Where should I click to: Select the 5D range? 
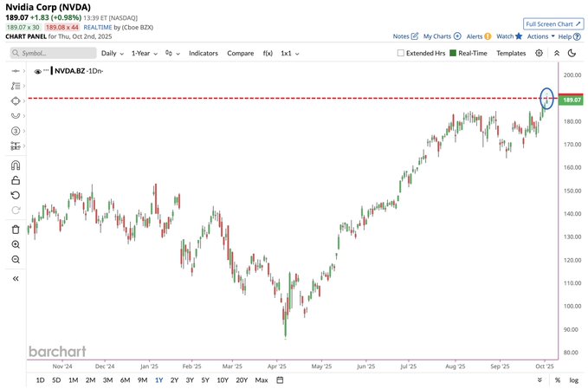56,380
